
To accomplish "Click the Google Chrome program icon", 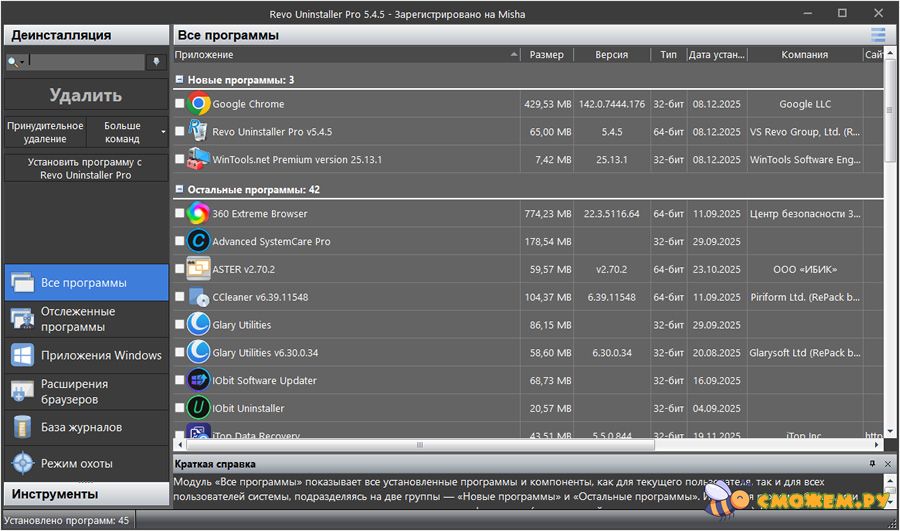I will click(198, 104).
